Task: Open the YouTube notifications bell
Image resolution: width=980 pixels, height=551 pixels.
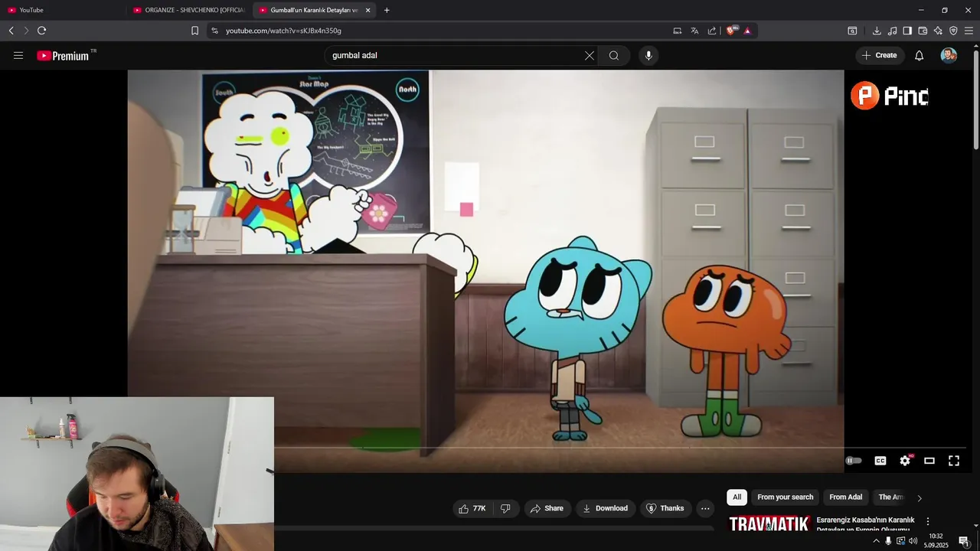Action: coord(920,55)
